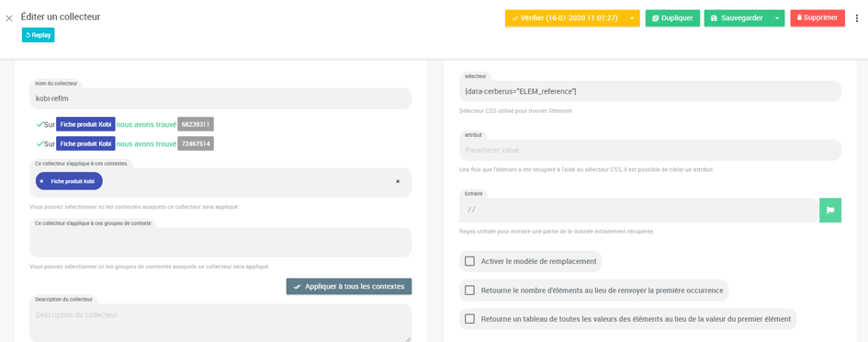Click the sélecteur CSS input field
The width and height of the screenshot is (868, 342).
point(650,91)
